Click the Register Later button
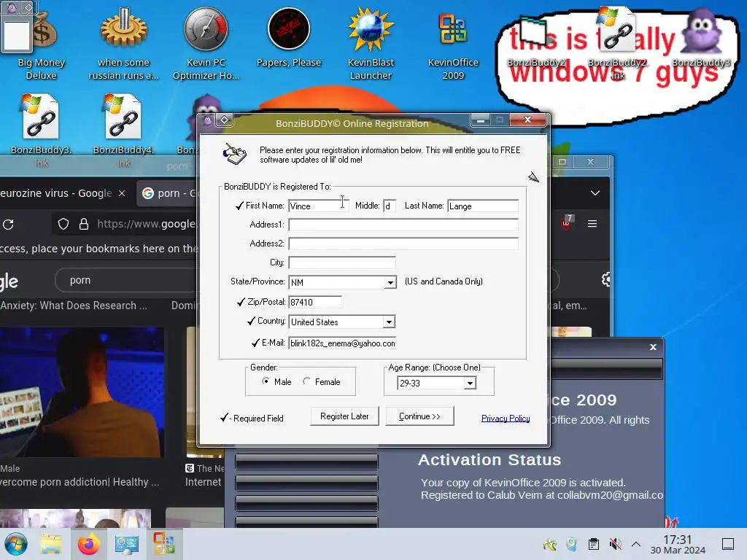Image resolution: width=747 pixels, height=560 pixels. (344, 416)
